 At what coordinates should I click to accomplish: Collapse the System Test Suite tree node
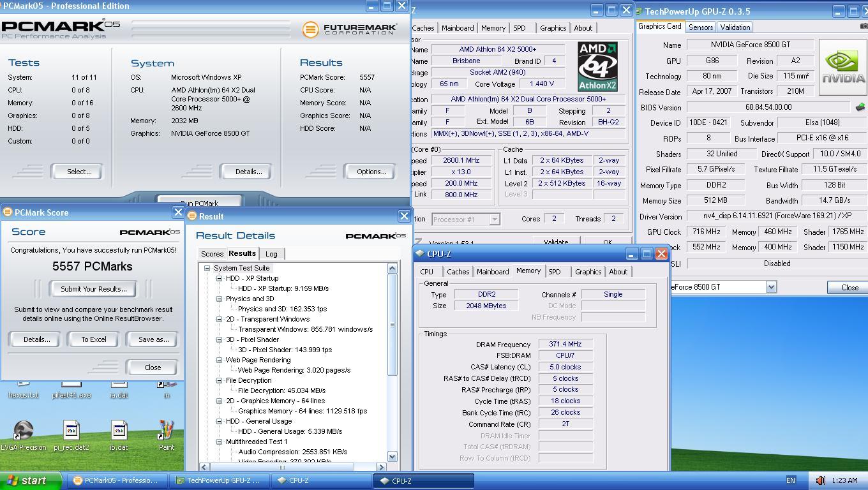pyautogui.click(x=207, y=268)
